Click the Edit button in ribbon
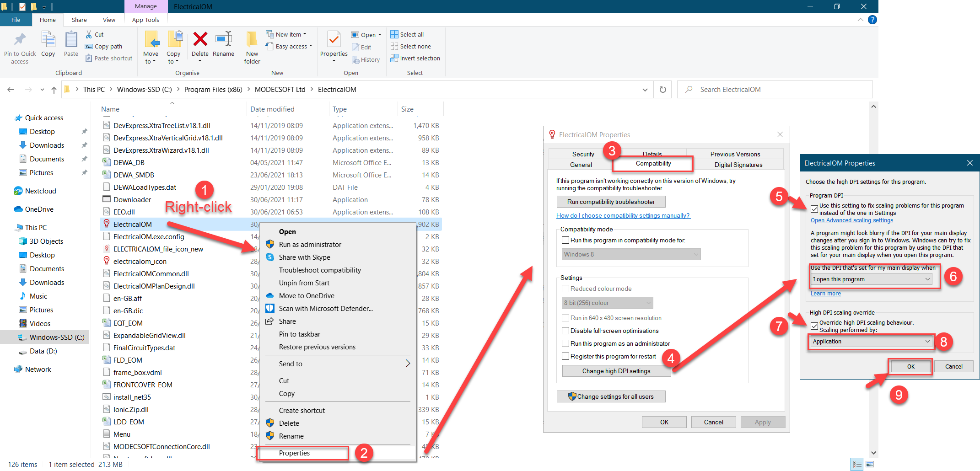 [x=361, y=47]
